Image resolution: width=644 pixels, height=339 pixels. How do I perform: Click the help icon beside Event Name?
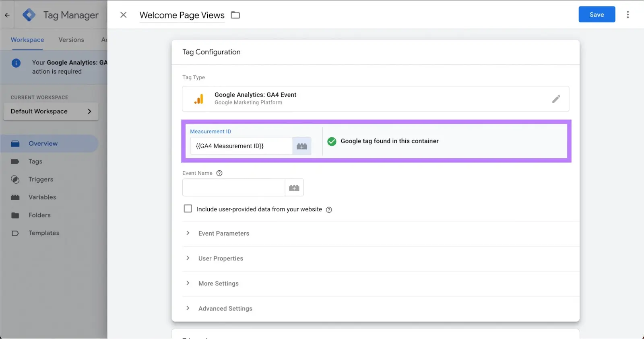click(219, 174)
